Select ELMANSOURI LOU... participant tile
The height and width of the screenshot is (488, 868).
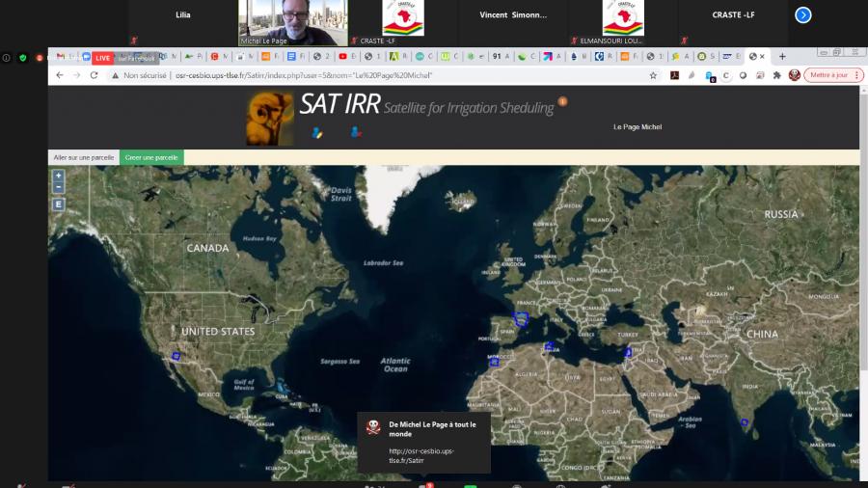(623, 23)
